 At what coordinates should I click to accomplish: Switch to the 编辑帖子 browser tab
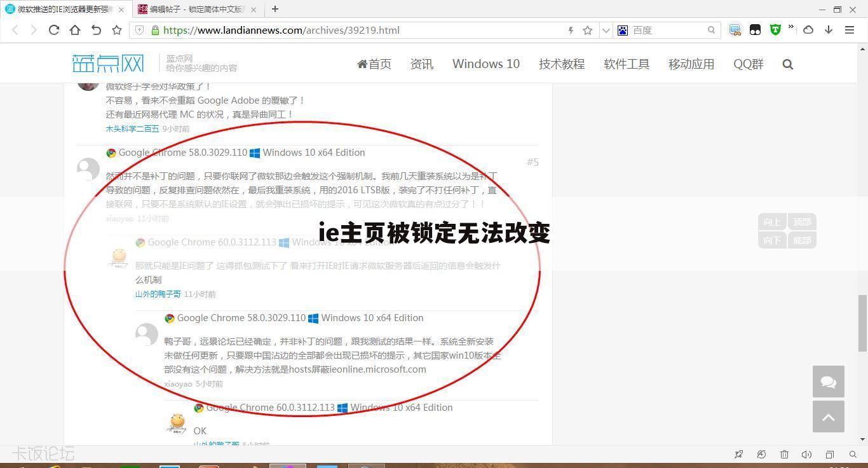(191, 9)
